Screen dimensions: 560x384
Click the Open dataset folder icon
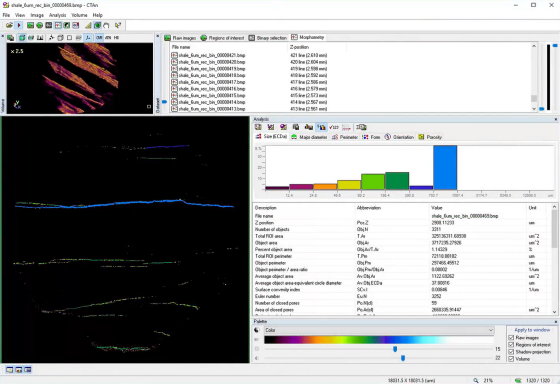9,25
